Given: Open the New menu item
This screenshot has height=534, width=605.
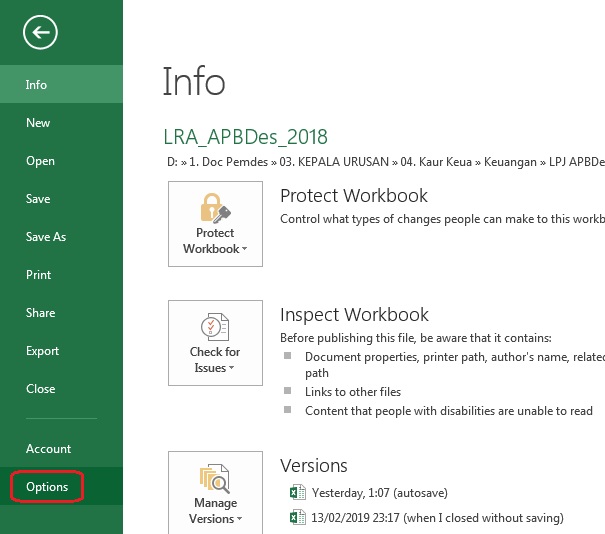Looking at the screenshot, I should pyautogui.click(x=61, y=122).
